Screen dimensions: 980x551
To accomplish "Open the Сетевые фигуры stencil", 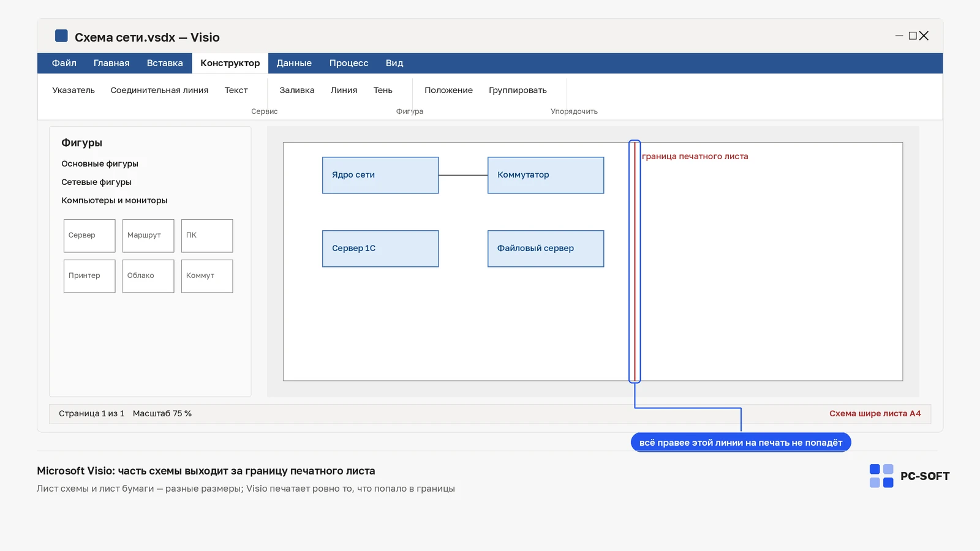I will point(97,182).
